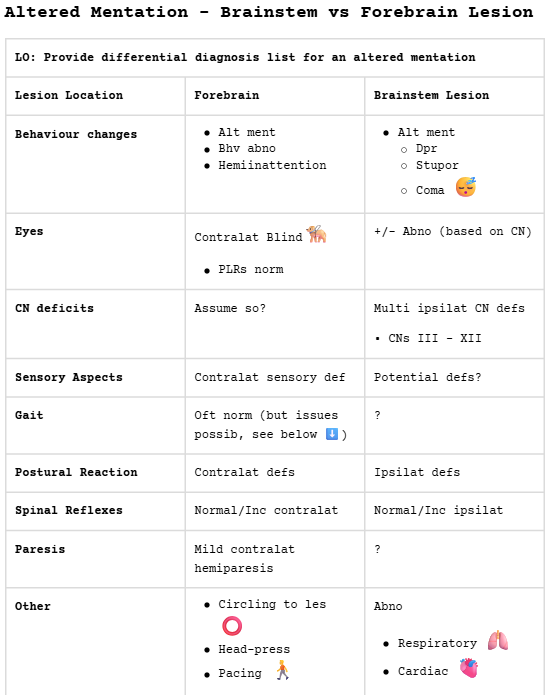This screenshot has width=553, height=695.
Task: Click the anatomical heart emoji beside Cardiac
Action: [469, 668]
